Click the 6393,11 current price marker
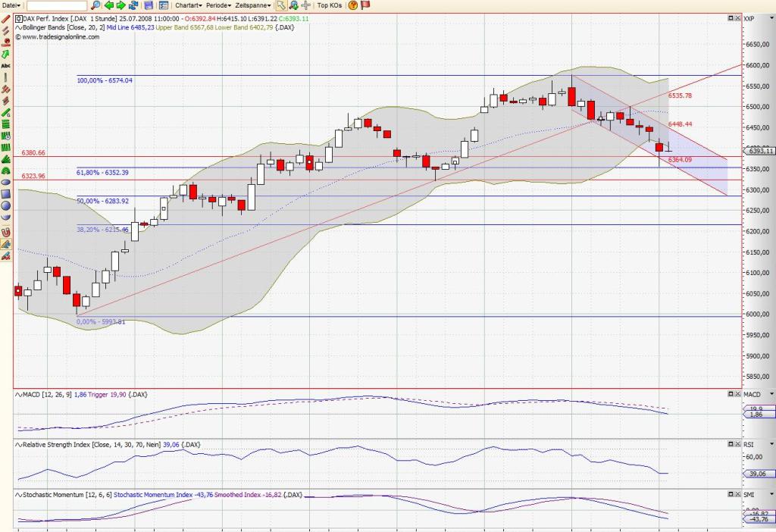 tap(759, 151)
